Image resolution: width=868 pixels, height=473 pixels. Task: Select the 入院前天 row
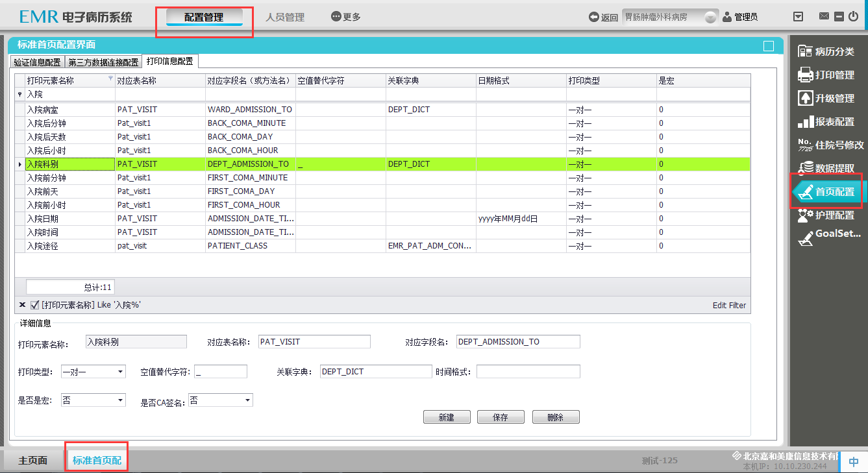coord(382,191)
